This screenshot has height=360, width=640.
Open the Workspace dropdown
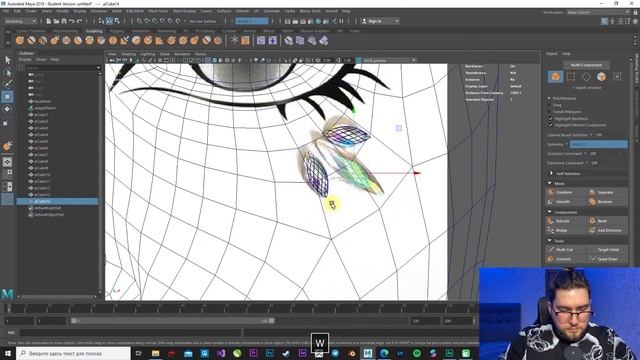[x=598, y=12]
